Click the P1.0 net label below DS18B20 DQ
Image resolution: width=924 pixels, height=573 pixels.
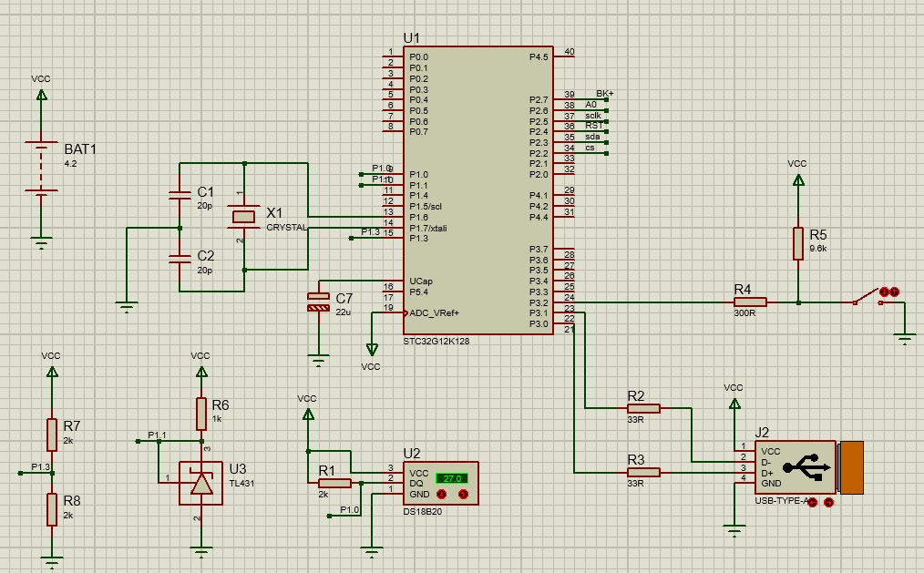pyautogui.click(x=349, y=510)
